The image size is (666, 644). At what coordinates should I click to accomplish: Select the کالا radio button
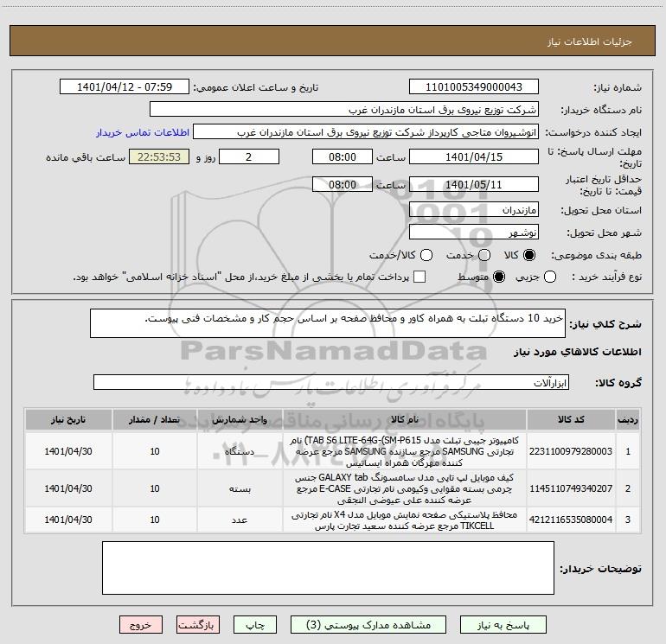tap(529, 255)
